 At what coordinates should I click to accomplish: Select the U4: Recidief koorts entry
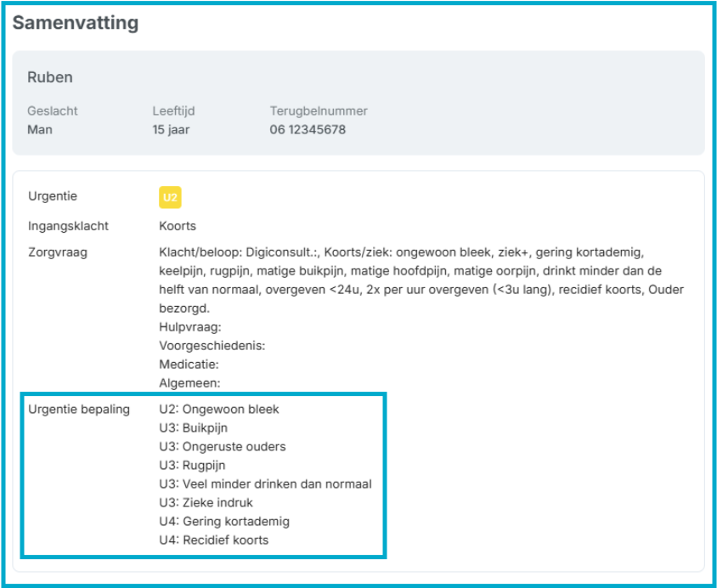click(x=214, y=540)
